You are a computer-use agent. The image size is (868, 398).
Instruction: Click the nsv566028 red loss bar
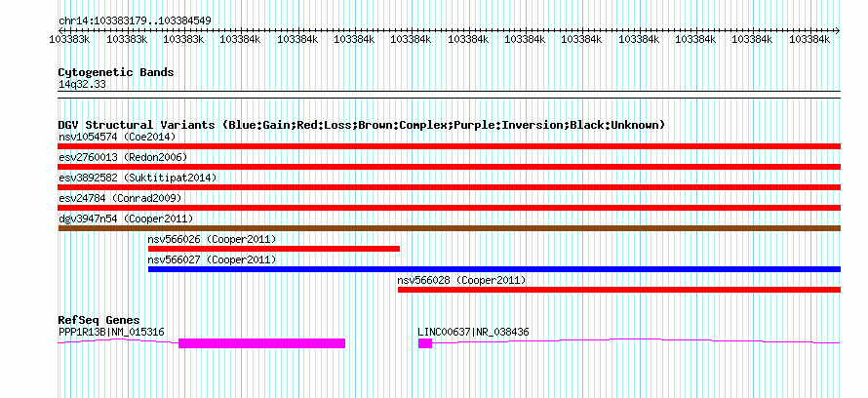point(619,290)
